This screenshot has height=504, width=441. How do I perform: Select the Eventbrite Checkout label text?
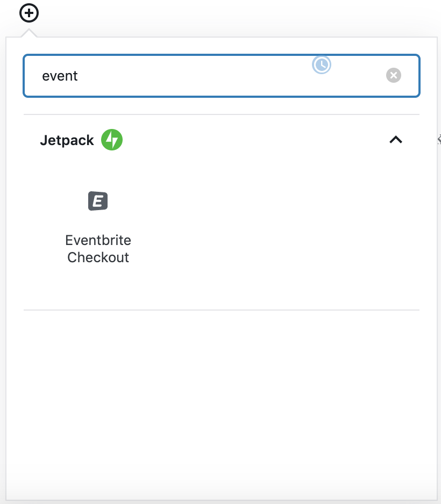click(x=98, y=248)
